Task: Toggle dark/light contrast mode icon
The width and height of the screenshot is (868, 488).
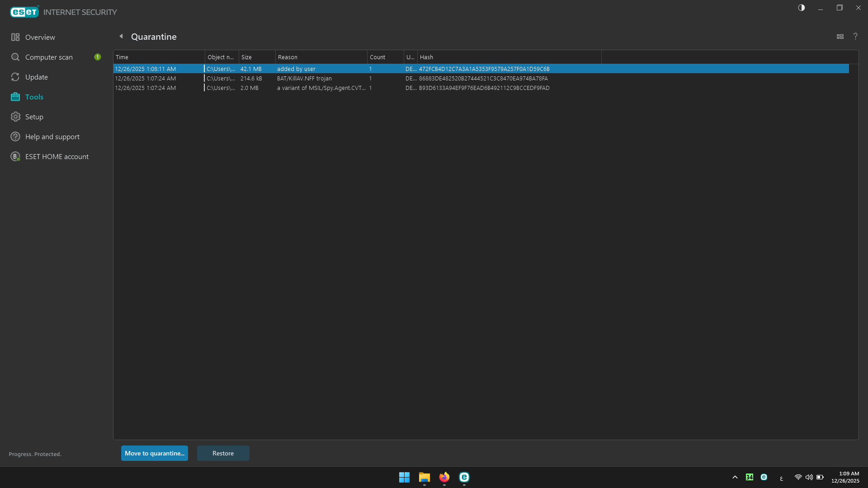Action: tap(802, 8)
